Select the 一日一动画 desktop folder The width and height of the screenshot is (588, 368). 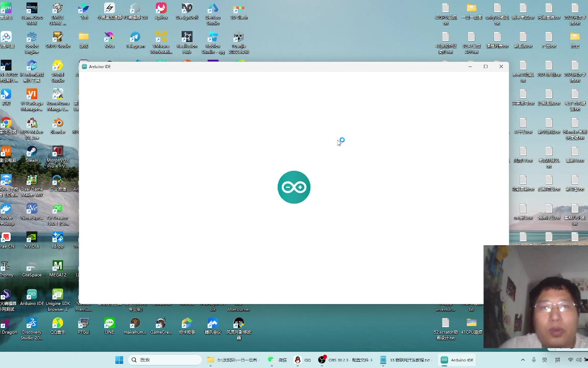[x=472, y=11]
